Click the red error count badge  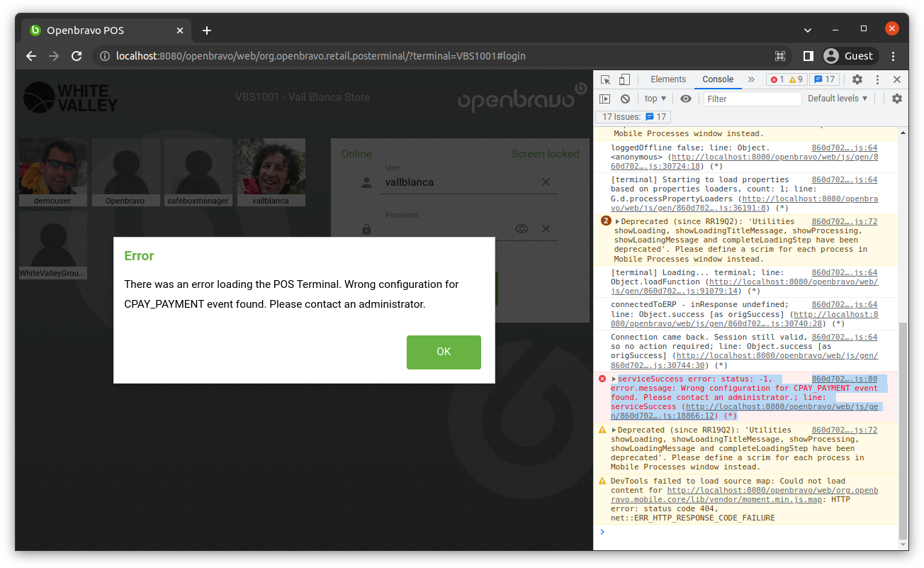click(777, 79)
